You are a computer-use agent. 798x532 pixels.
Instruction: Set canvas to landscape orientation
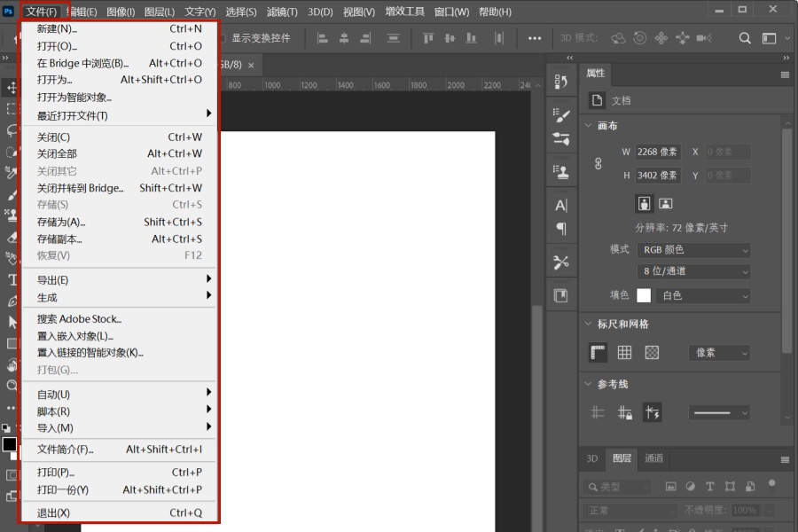click(666, 204)
